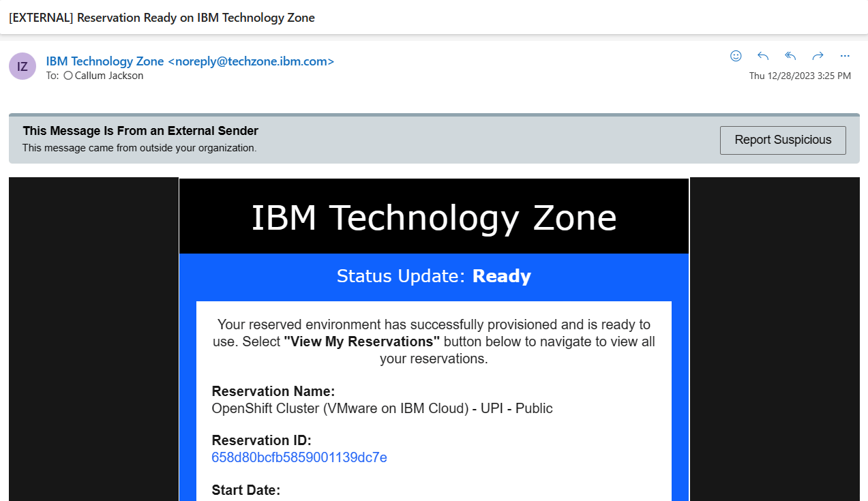Click the To: recipient Callum Jackson
Viewport: 868px width, 501px height.
108,76
